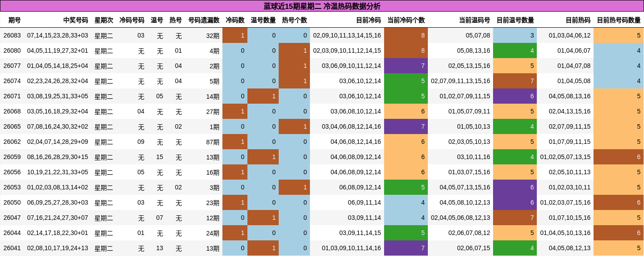Click the 热号个数 column header
The image size is (644, 256).
tap(294, 20)
